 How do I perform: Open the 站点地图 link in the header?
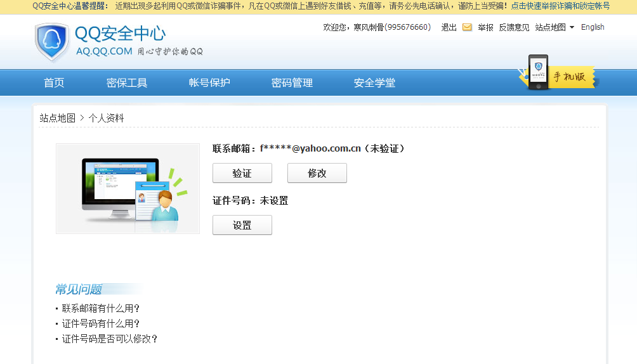click(551, 27)
